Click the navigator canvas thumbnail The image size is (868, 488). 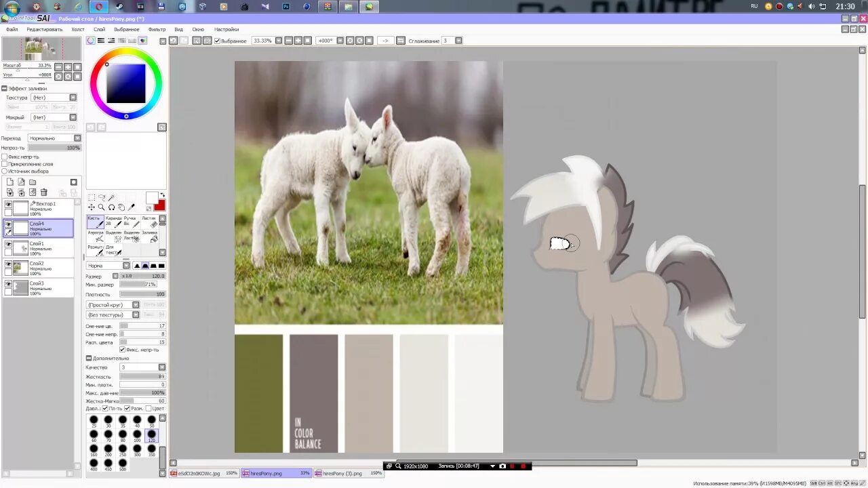[x=41, y=49]
